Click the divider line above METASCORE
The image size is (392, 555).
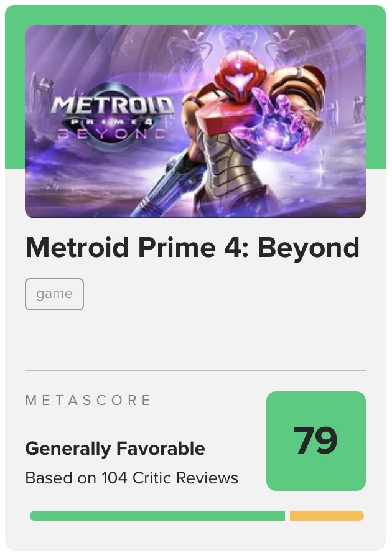pos(195,371)
